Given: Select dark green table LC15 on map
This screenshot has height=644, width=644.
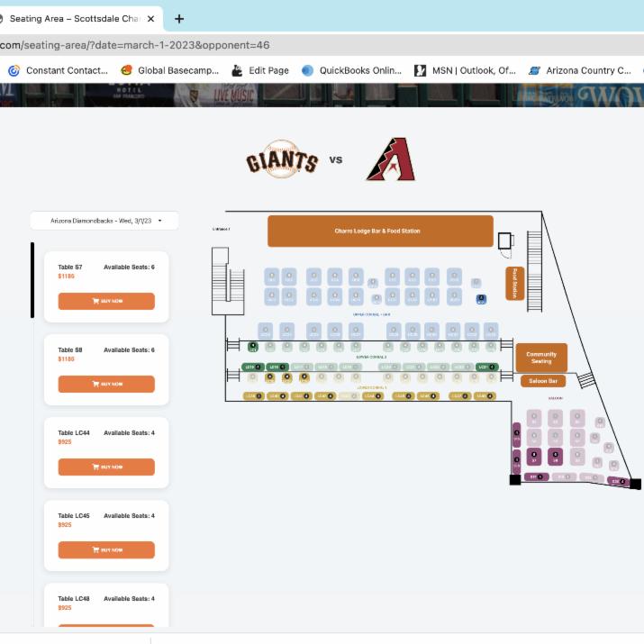Looking at the screenshot, I should coord(253,367).
